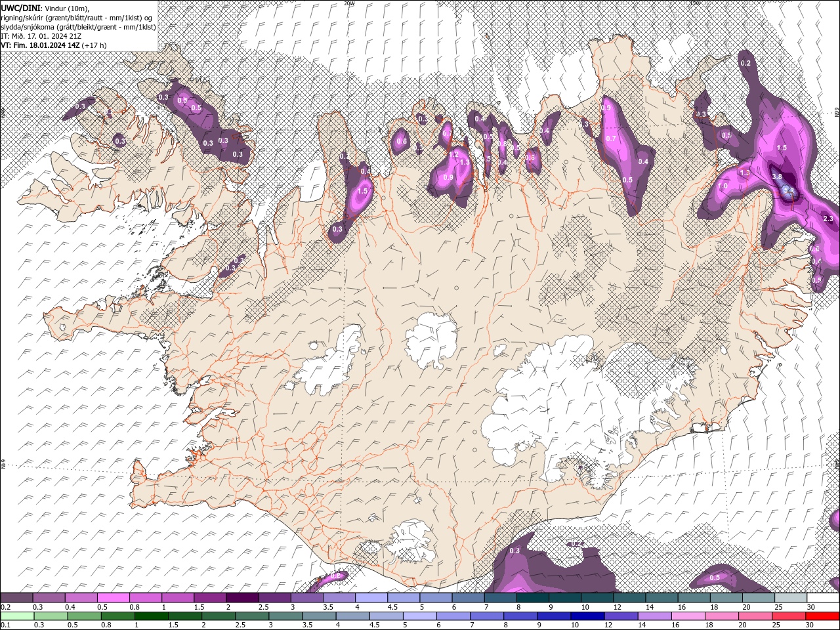
Task: Click the Hofsjökull glacier in central Iceland
Action: coord(432,340)
